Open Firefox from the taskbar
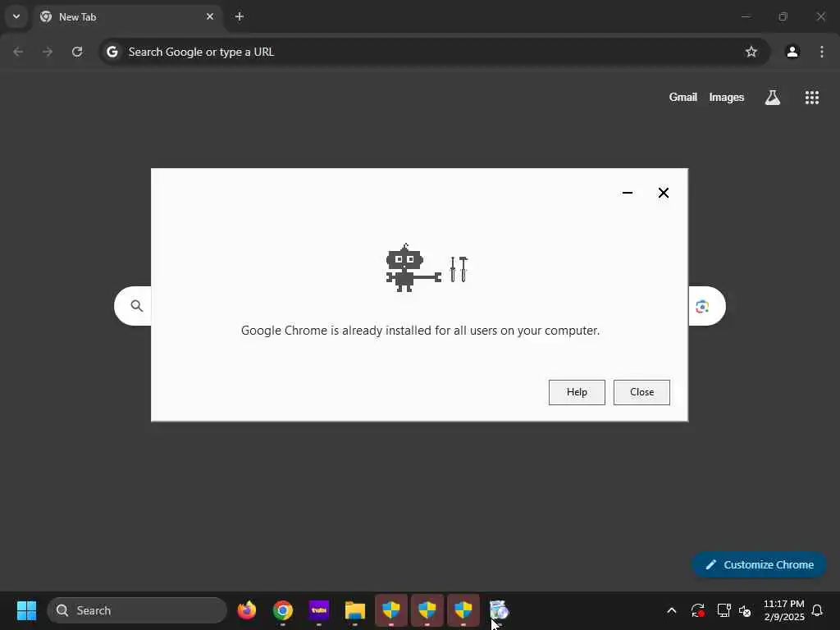840x630 pixels. [x=246, y=610]
